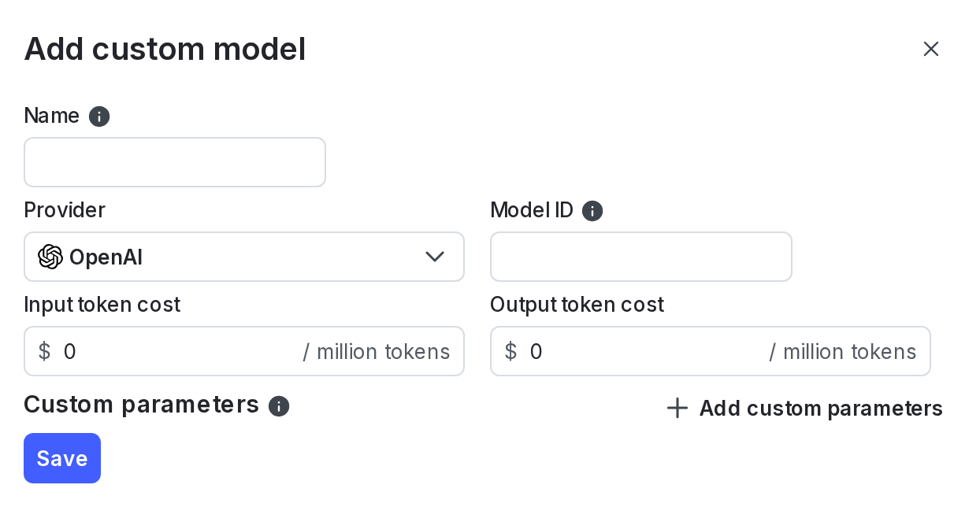
Task: Expand the provider selection menu
Action: (244, 257)
